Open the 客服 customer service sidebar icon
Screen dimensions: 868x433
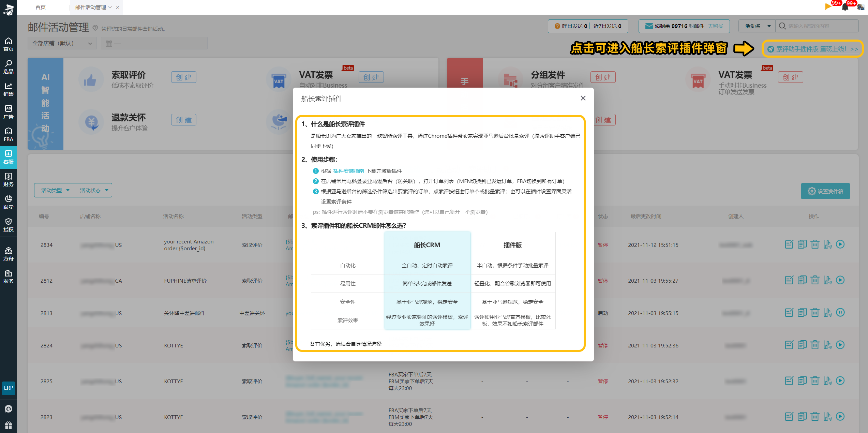[x=9, y=157]
